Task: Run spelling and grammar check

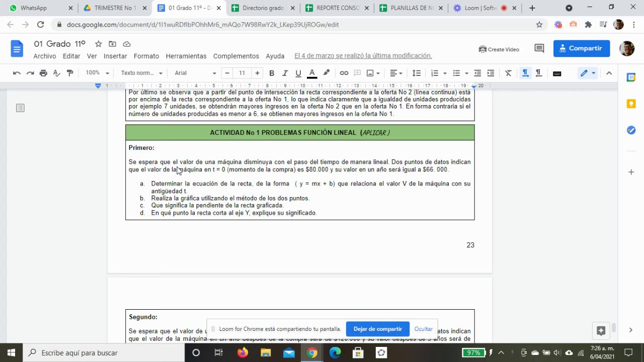Action: (x=57, y=73)
